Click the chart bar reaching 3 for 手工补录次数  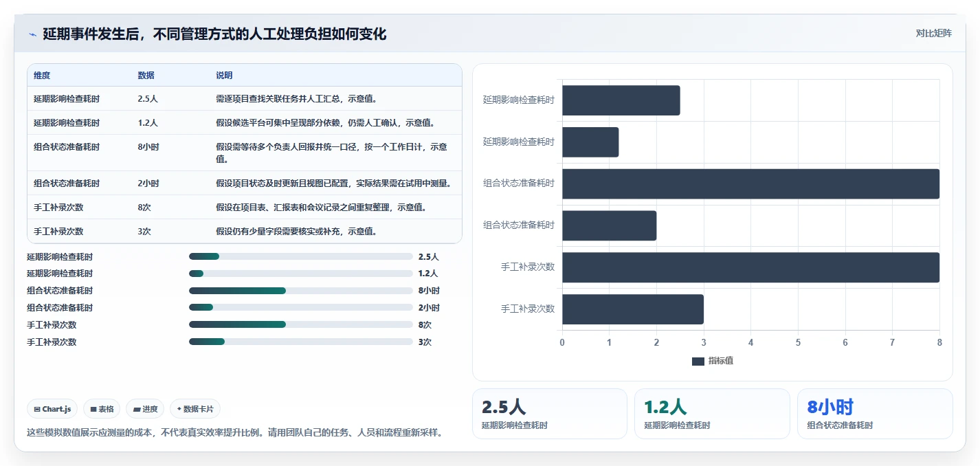pos(633,309)
